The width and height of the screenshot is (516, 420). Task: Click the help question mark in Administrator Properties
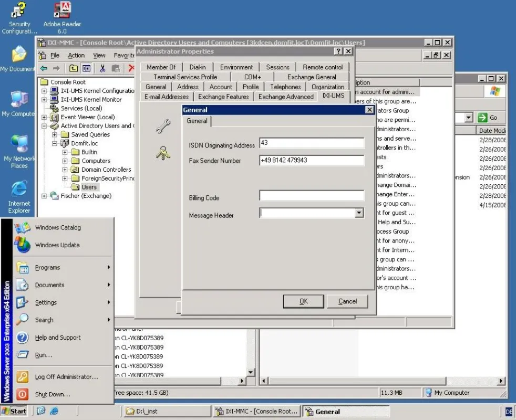pos(338,51)
